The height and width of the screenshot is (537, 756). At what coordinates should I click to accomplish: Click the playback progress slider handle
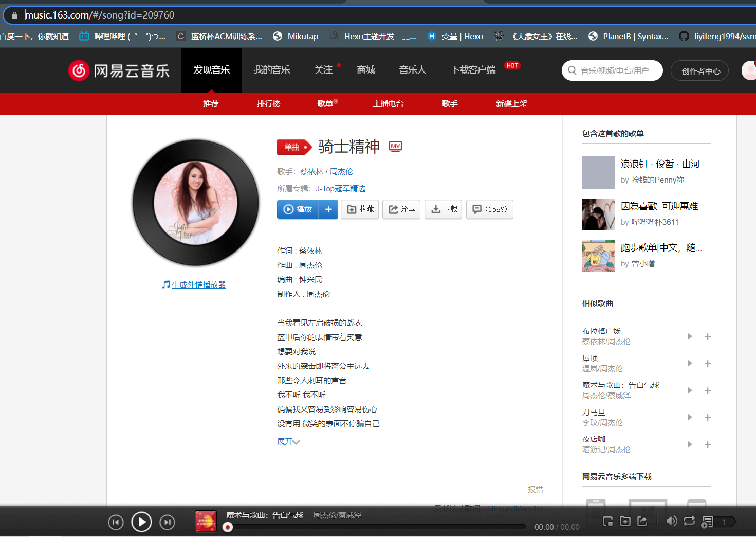[x=228, y=527]
